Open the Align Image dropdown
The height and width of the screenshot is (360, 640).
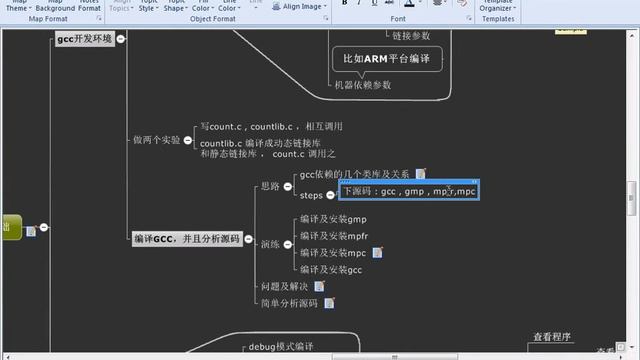[300, 7]
